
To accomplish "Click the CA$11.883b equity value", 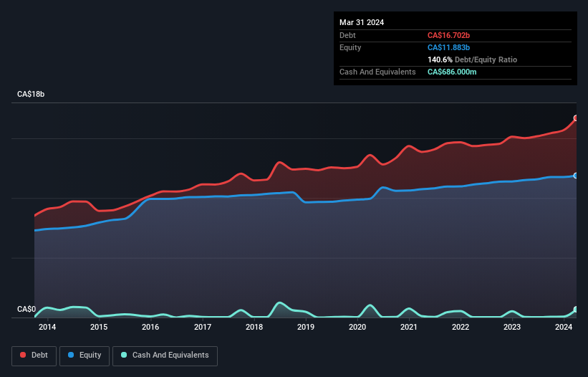I will click(448, 47).
